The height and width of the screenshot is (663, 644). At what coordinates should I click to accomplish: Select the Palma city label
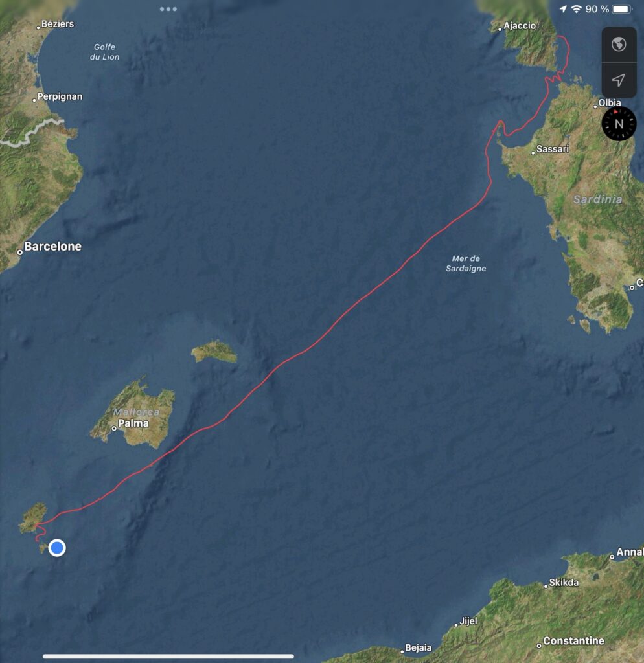pyautogui.click(x=133, y=423)
